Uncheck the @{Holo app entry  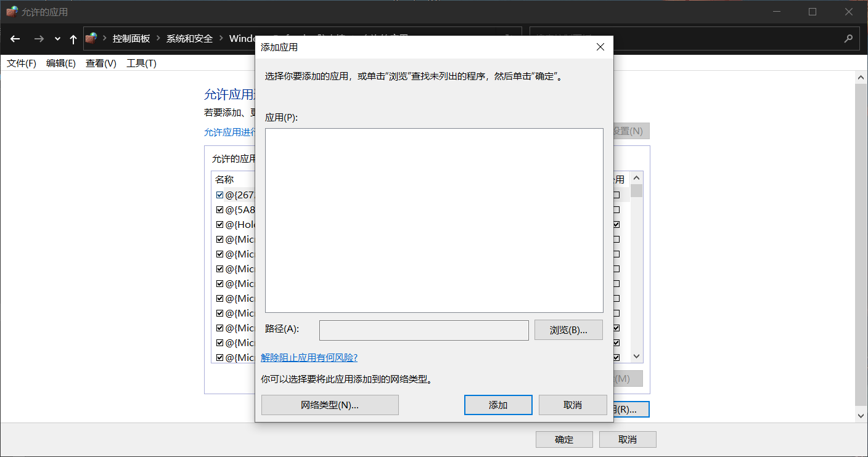(x=219, y=224)
